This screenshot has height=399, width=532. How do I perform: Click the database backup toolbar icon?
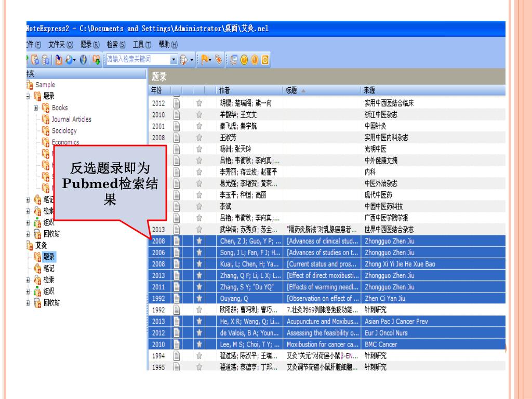tap(46, 60)
